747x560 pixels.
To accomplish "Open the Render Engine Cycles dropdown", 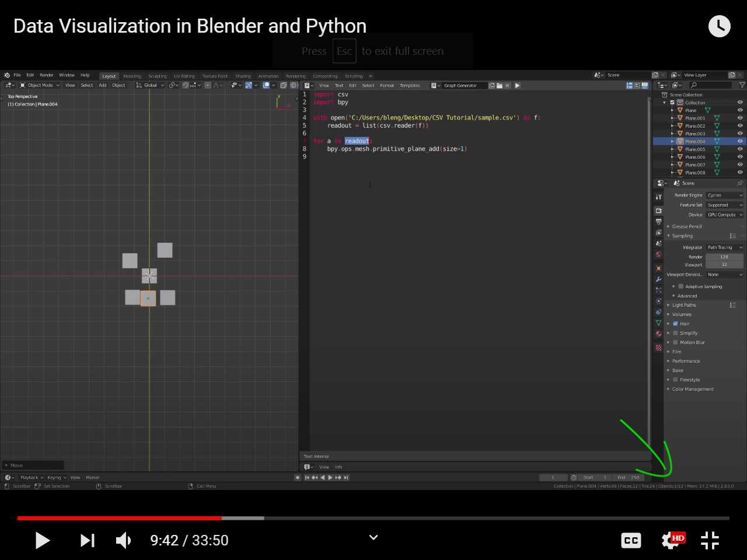I will [725, 195].
